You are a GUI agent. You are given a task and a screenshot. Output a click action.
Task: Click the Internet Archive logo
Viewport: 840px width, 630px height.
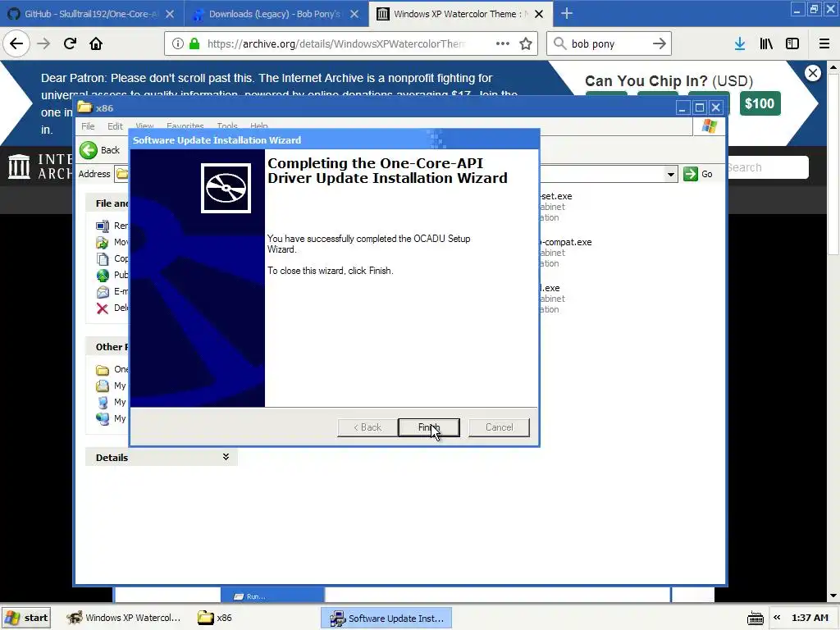tap(39, 166)
